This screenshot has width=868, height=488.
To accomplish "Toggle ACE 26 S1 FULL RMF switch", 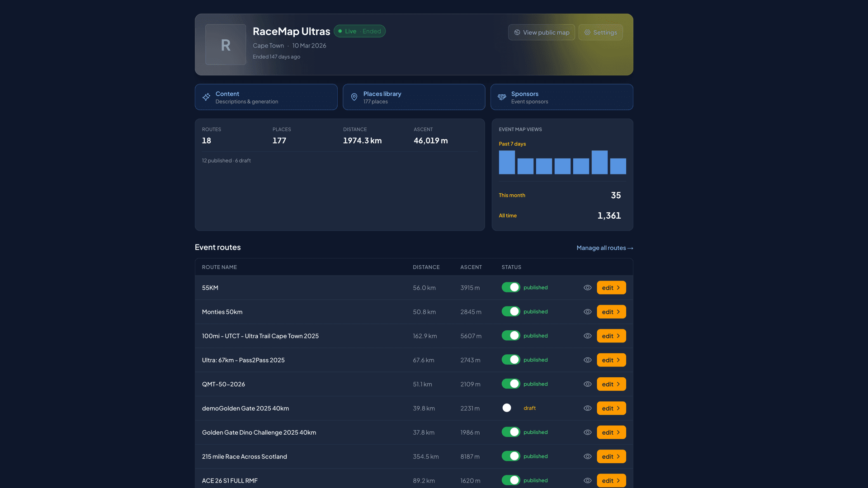I will [511, 480].
